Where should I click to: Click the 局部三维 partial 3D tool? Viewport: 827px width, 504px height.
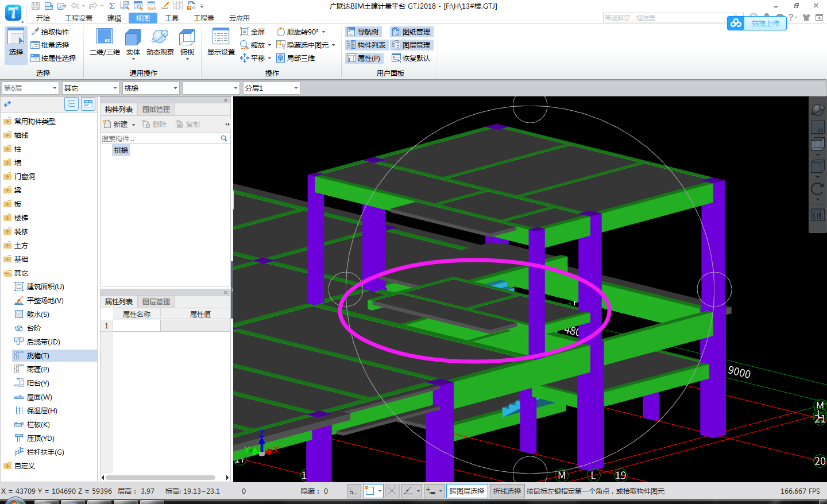click(x=296, y=58)
